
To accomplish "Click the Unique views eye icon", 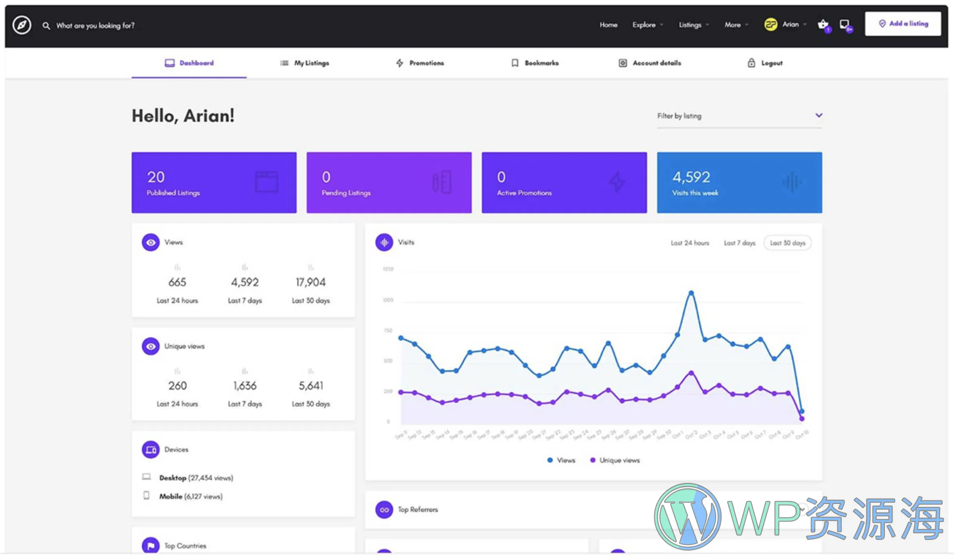I will [x=150, y=347].
